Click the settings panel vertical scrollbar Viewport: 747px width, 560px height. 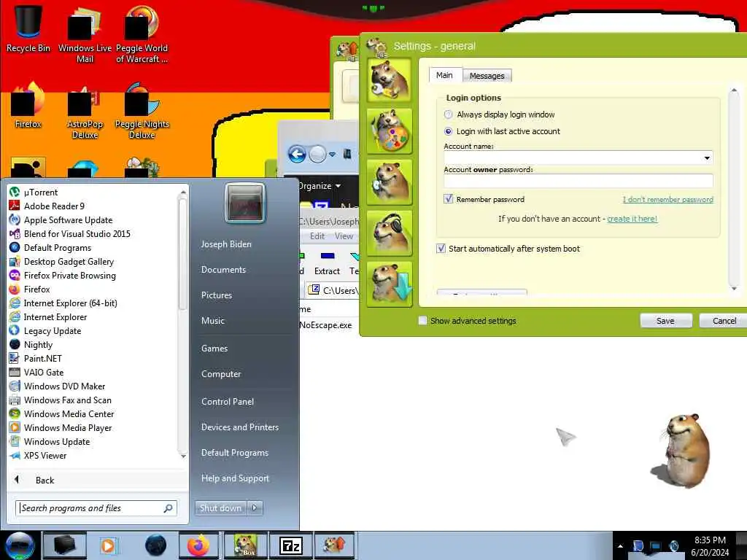[734, 189]
